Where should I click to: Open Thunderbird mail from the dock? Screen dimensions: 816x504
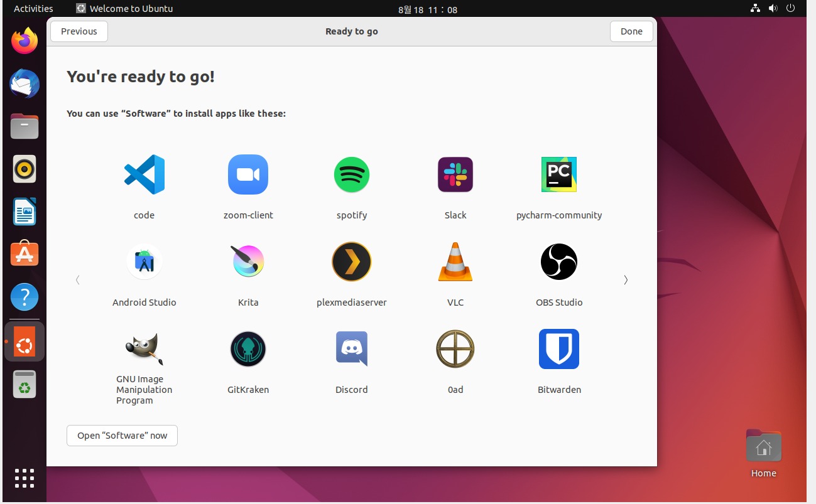click(x=24, y=83)
